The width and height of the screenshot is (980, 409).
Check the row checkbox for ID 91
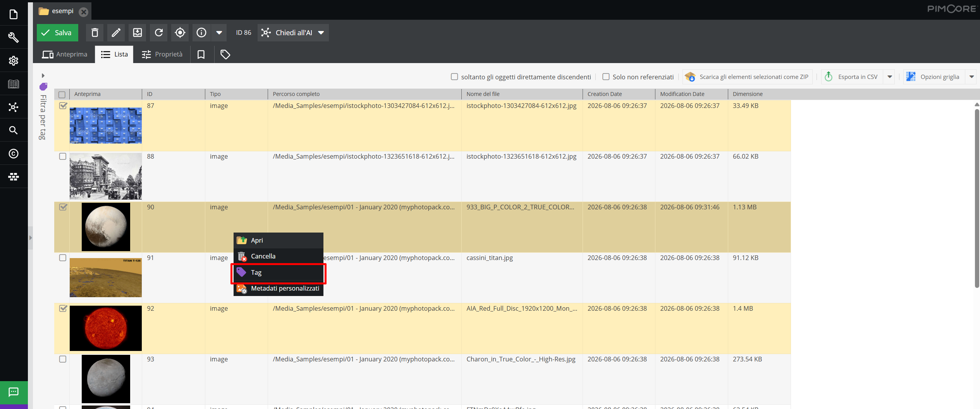[63, 258]
